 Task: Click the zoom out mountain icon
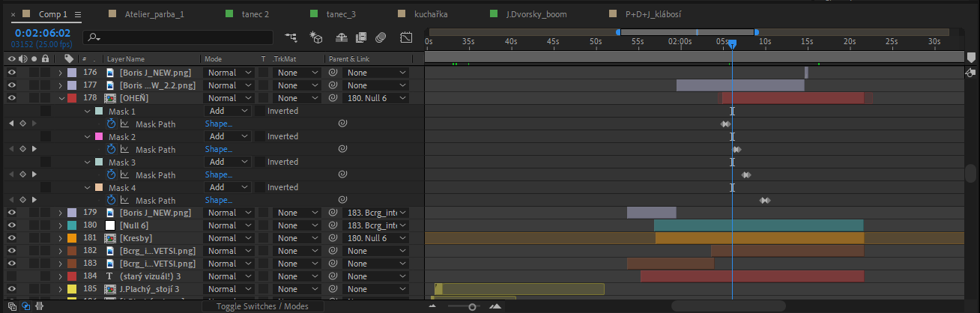pyautogui.click(x=432, y=306)
